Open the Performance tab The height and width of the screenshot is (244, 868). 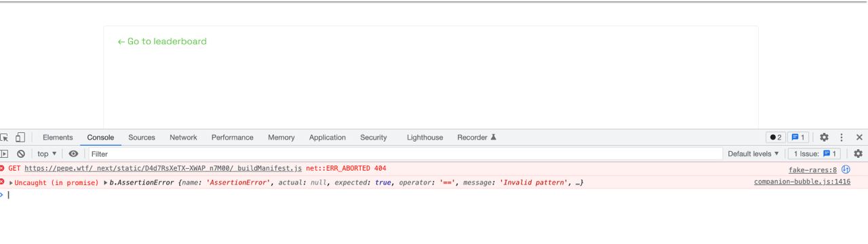[x=232, y=137]
